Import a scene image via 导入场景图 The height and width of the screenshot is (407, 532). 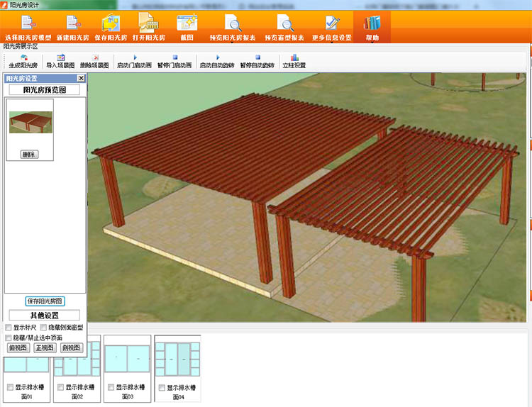(x=60, y=62)
